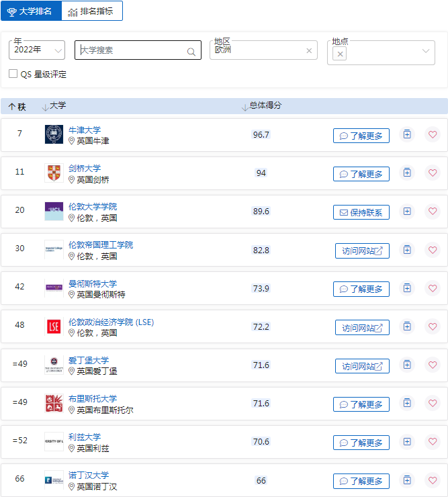Click 访问网站 for 伦敦政治经济学院
448x497 pixels.
click(x=362, y=328)
